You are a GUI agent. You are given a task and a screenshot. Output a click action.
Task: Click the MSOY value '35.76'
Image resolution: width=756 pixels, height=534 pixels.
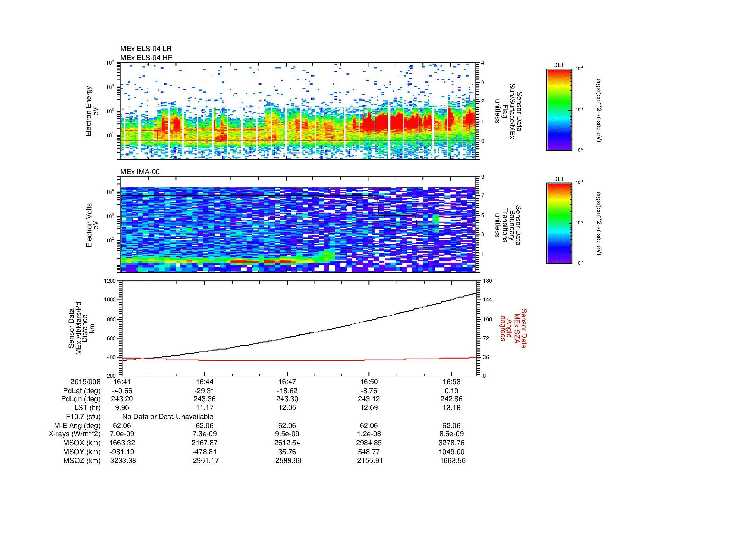coord(287,452)
